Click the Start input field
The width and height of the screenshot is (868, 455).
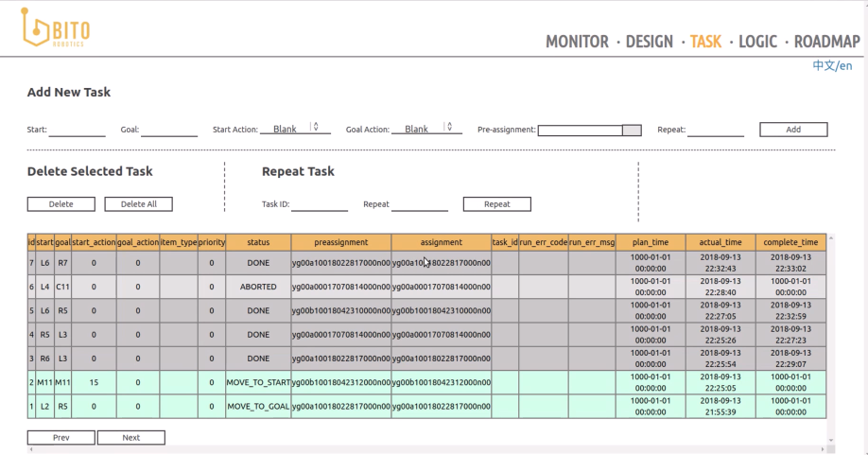78,130
